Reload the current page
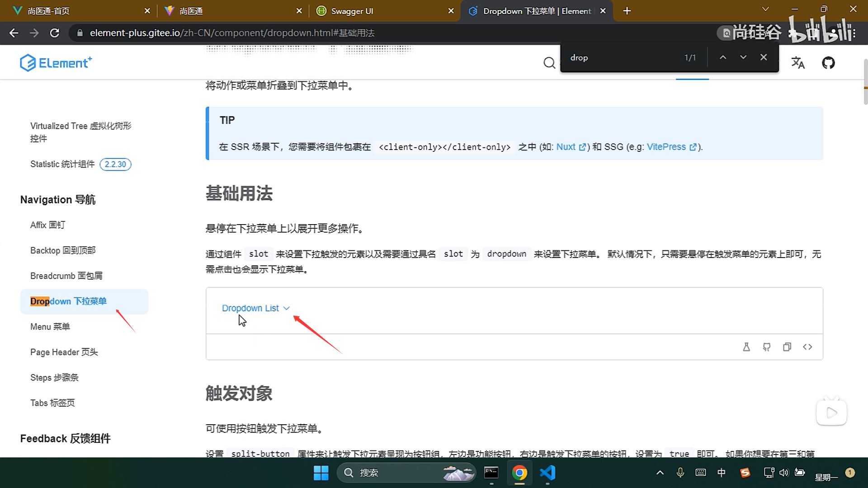The height and width of the screenshot is (488, 868). [55, 33]
